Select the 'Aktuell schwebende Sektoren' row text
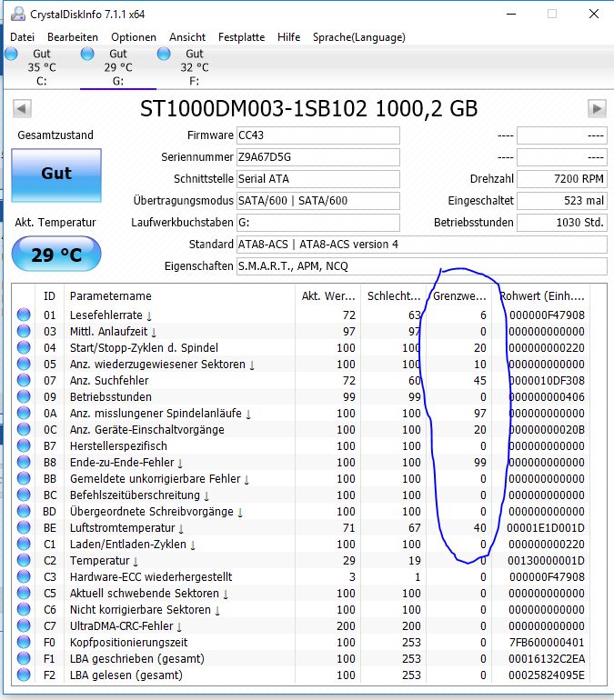The height and width of the screenshot is (700, 614). pos(145,594)
